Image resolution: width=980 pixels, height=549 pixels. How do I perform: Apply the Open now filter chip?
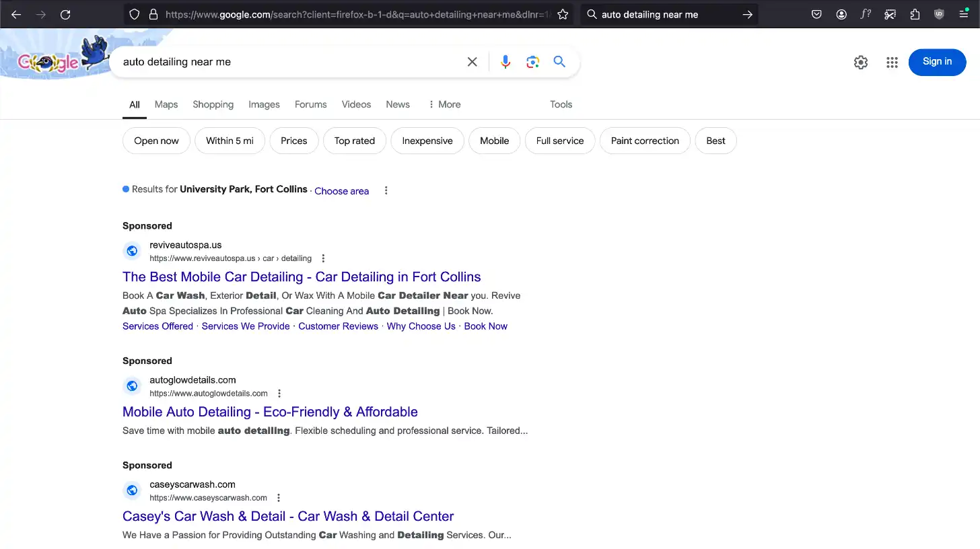click(x=156, y=141)
